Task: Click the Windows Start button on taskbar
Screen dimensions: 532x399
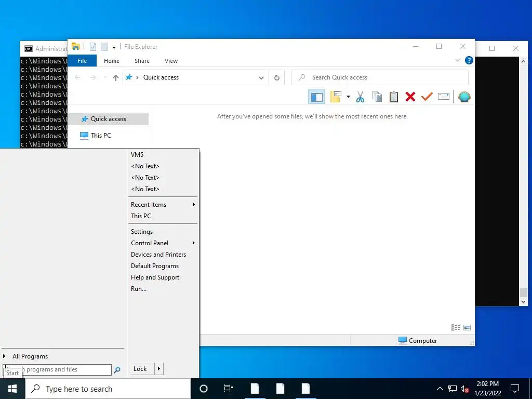Action: (x=12, y=389)
